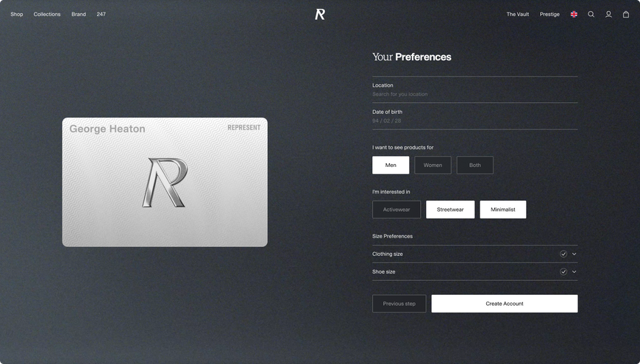Click the George Heaton name on card
Screen dimensions: 640x364
click(x=107, y=129)
